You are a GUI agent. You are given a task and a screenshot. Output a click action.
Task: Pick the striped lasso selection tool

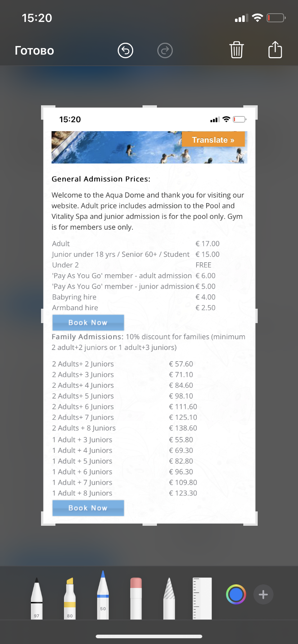coord(169,598)
